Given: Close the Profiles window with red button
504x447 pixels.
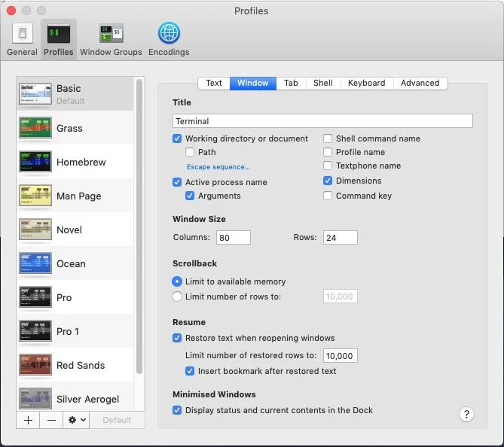Looking at the screenshot, I should tap(11, 11).
